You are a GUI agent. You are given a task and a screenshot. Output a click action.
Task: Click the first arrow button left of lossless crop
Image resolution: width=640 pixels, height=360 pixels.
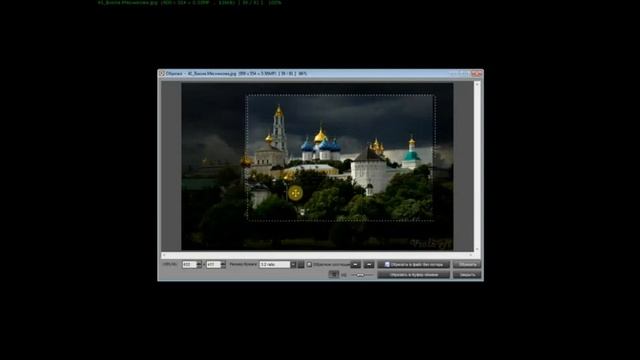click(356, 264)
